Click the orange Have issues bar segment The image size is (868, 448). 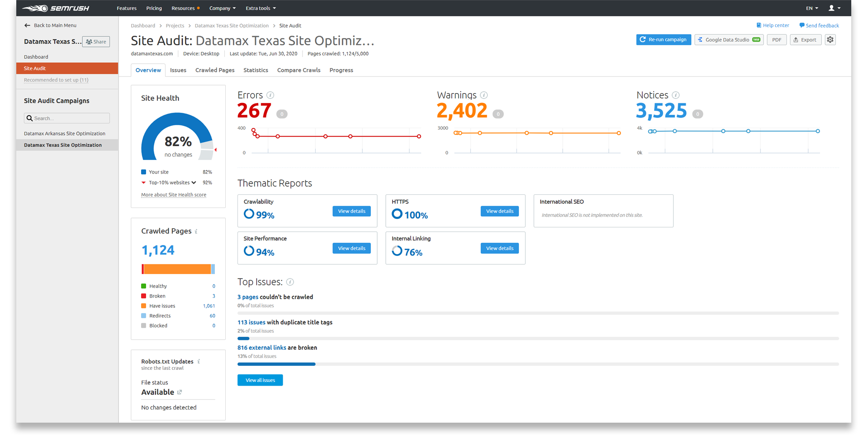tap(177, 269)
